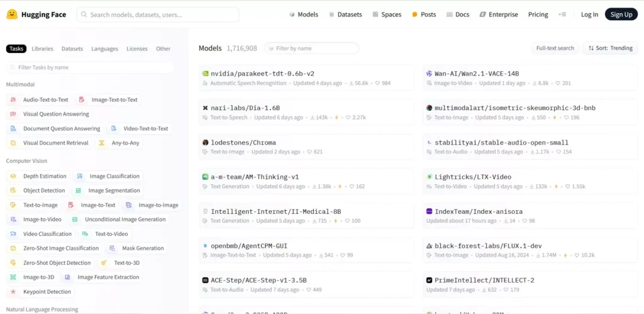This screenshot has width=644, height=314.
Task: Click the Full-text search button
Action: 555,48
